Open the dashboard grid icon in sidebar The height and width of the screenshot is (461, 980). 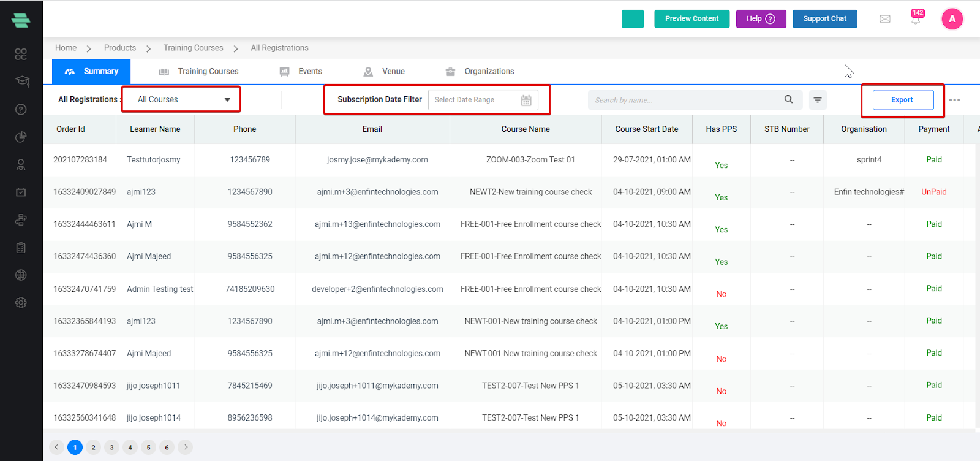(21, 54)
